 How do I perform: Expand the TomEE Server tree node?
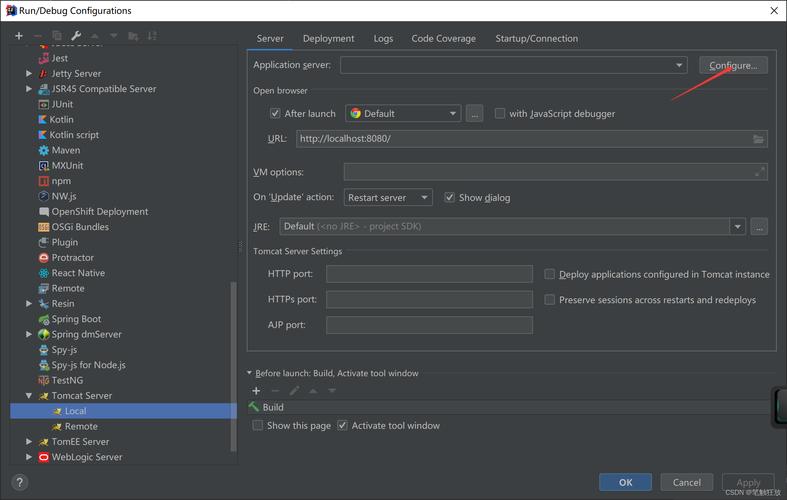coord(29,442)
